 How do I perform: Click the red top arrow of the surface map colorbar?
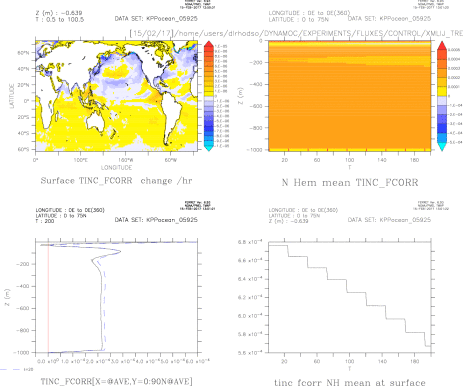(x=209, y=45)
